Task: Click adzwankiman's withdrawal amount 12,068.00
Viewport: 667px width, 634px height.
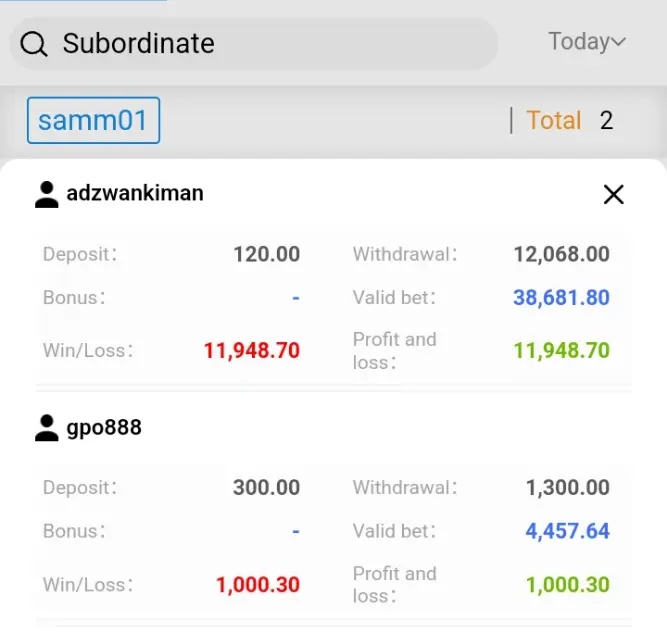Action: [562, 254]
